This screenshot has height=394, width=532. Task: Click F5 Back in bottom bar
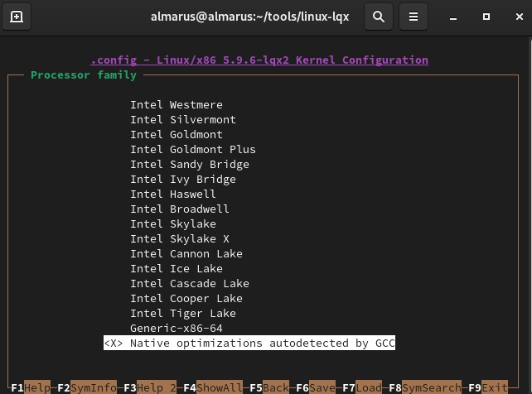tap(269, 387)
